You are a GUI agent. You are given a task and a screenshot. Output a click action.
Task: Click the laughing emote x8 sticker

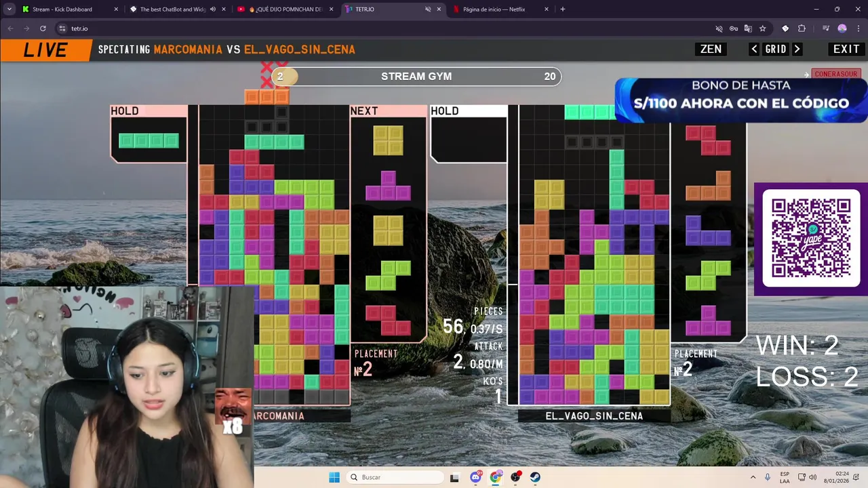[x=233, y=411]
